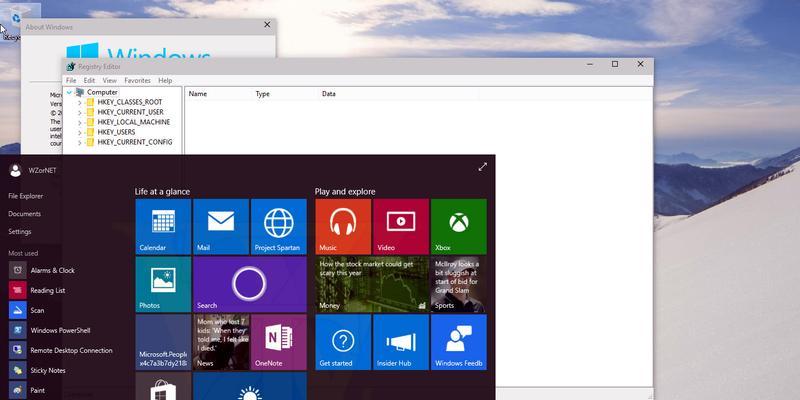Maximize the Registry Editor window
Viewport: 800px width, 400px height.
coord(615,64)
